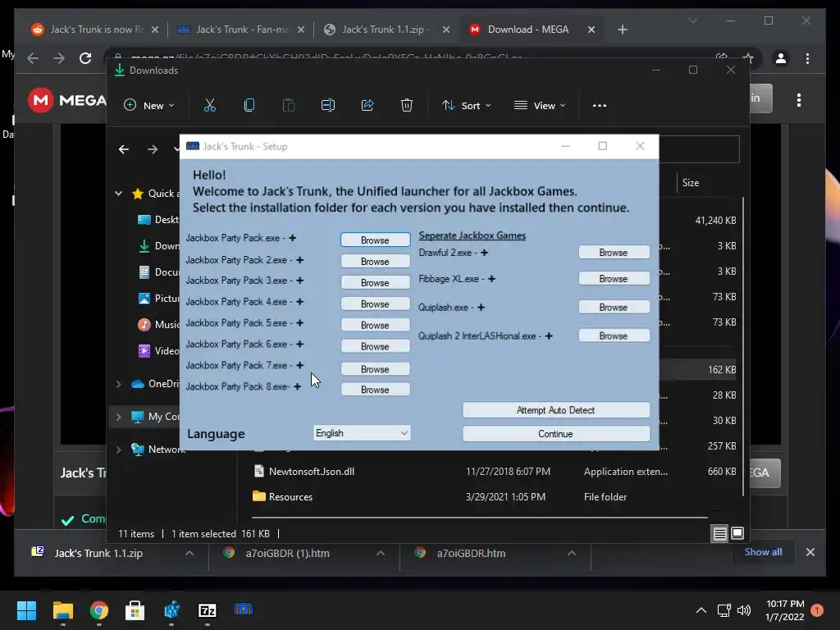Viewport: 840px width, 630px height.
Task: Bookmark page with star icon
Action: (748, 58)
